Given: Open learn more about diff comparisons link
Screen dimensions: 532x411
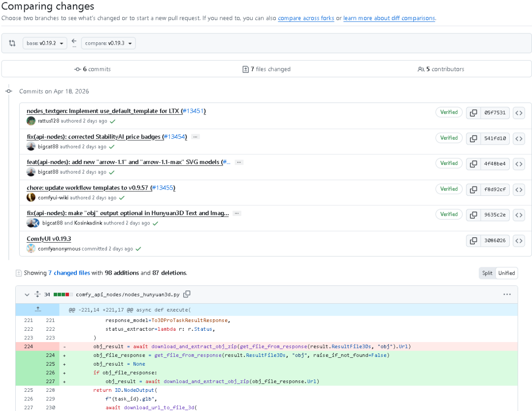Looking at the screenshot, I should point(389,18).
